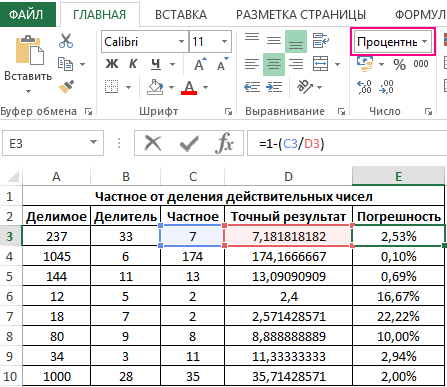Select cell with value 7,181818182
447x387 pixels.
click(x=288, y=236)
